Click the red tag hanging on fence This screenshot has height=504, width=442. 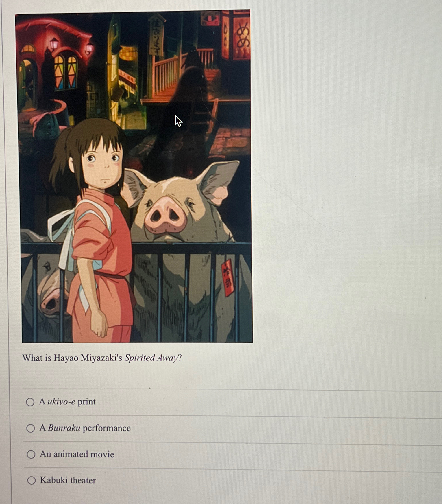pos(228,277)
